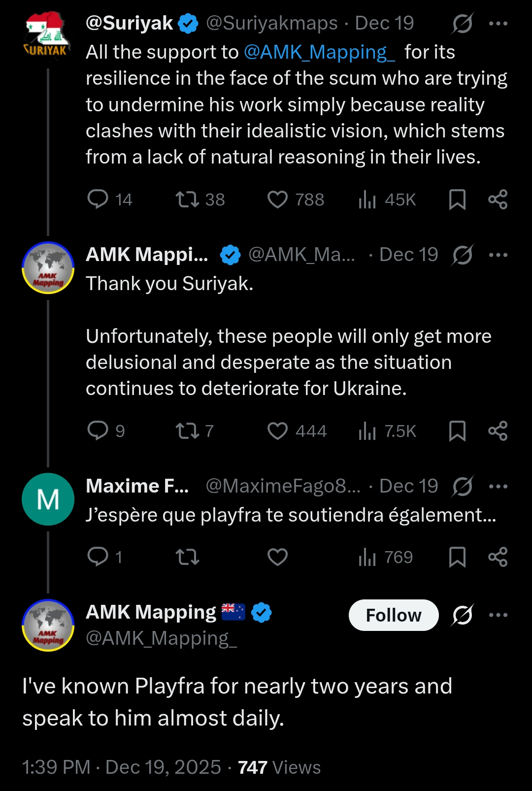This screenshot has width=532, height=791.
Task: Reply to Maxime's post with 1 comment
Action: pos(98,557)
